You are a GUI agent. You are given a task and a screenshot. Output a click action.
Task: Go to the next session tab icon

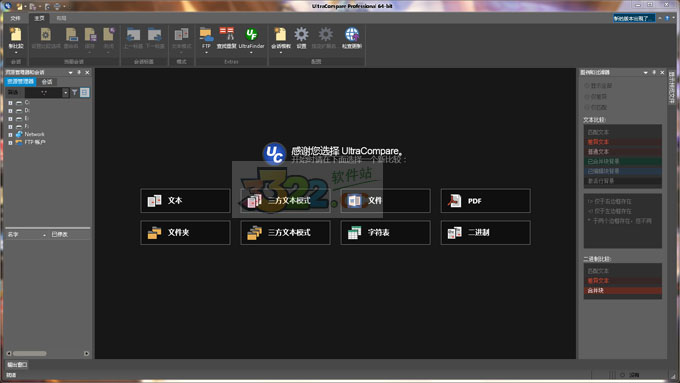point(154,35)
